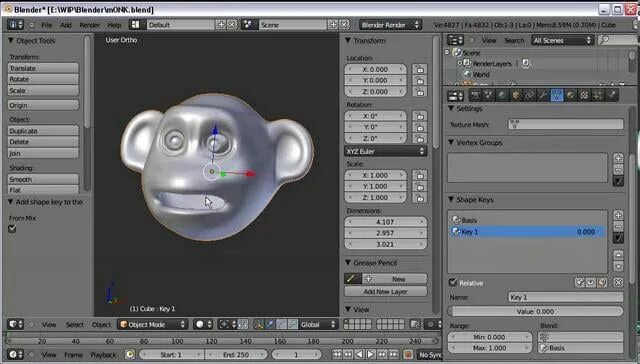The width and height of the screenshot is (640, 364).
Task: Open the Object Constraints chain tab
Action: click(x=529, y=95)
